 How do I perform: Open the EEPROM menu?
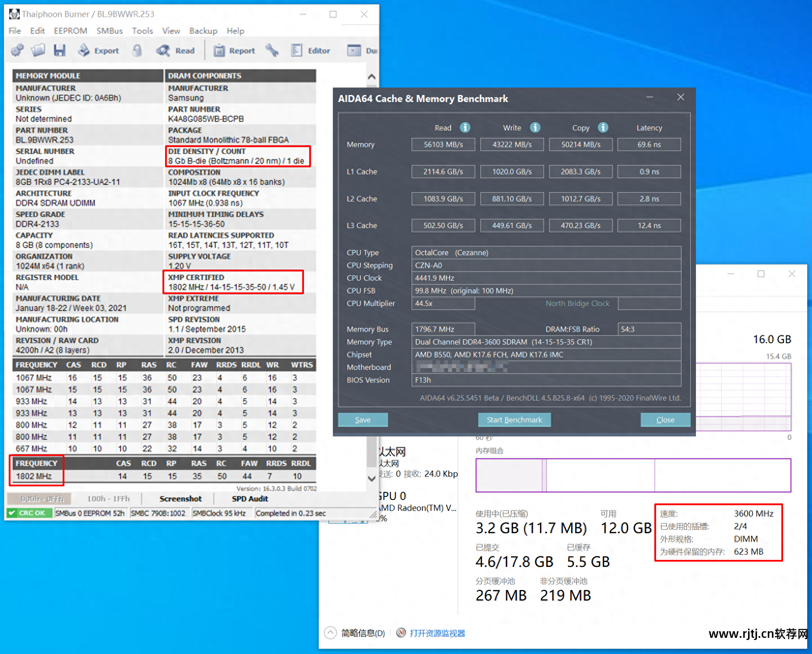[x=71, y=31]
